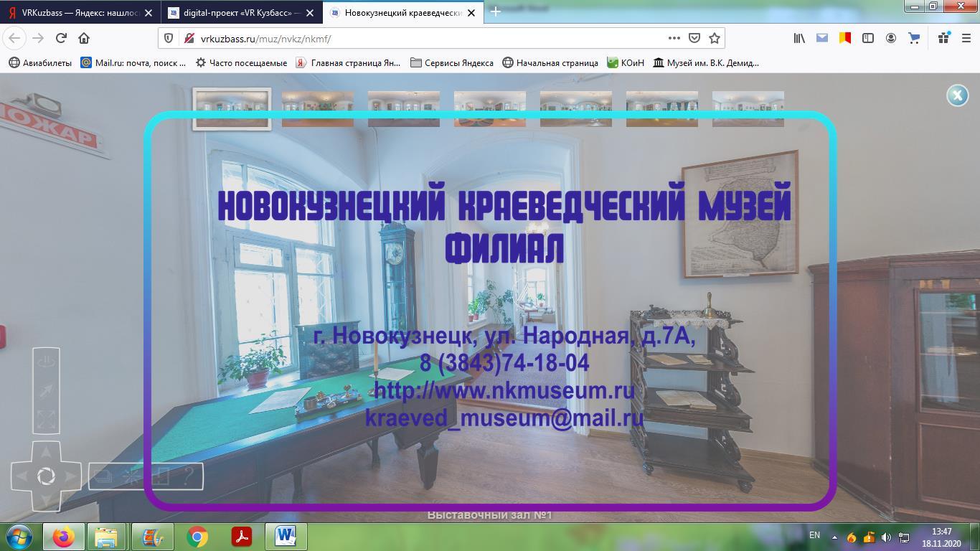Reset view with center aperture button

(x=46, y=476)
